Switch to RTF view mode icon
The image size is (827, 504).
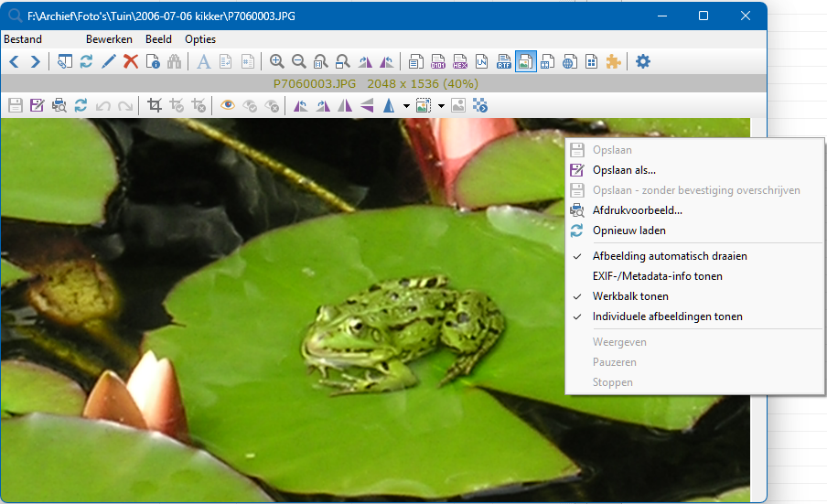click(504, 62)
